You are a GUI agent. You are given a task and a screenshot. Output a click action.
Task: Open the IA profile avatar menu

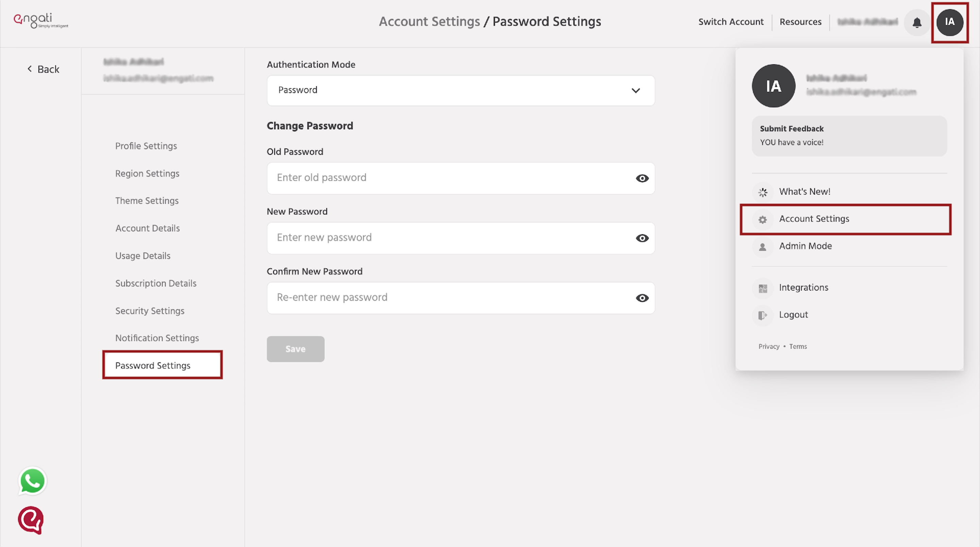pyautogui.click(x=950, y=22)
